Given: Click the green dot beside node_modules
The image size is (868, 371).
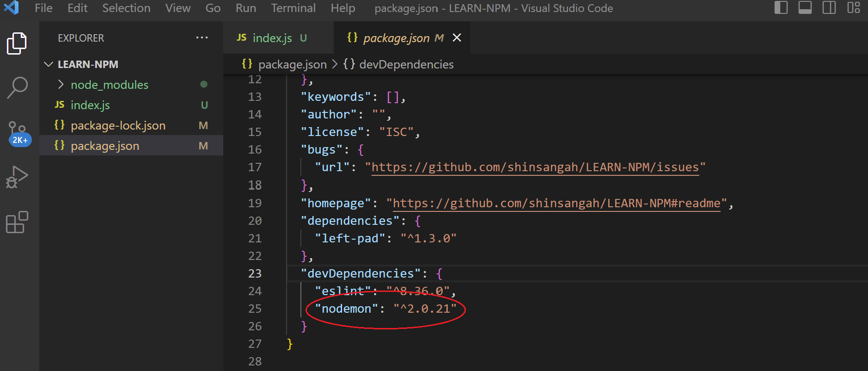Looking at the screenshot, I should click(x=204, y=84).
